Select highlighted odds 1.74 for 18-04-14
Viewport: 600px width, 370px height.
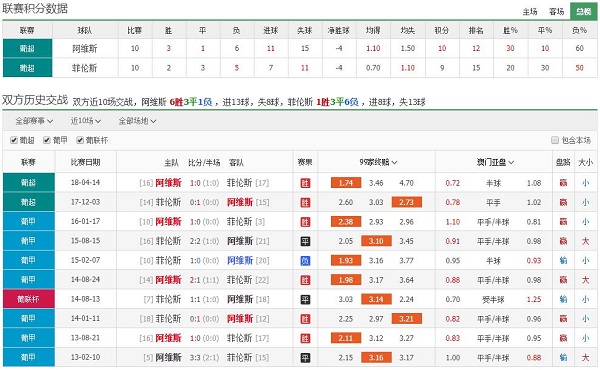pos(346,183)
